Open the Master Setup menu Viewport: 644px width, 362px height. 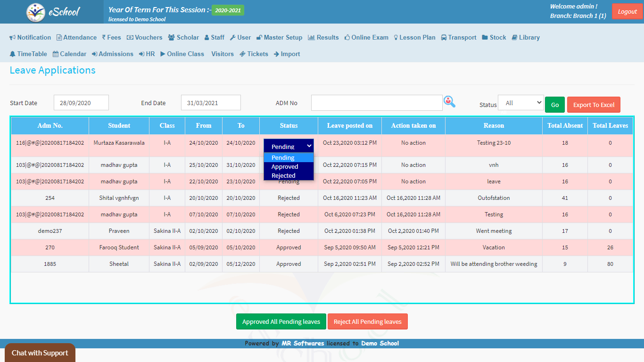coord(279,38)
